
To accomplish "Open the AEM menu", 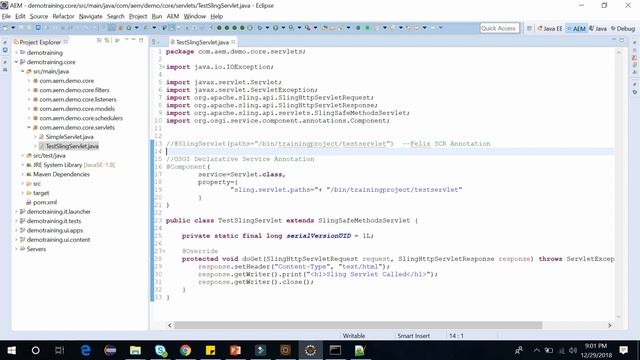I will click(173, 16).
